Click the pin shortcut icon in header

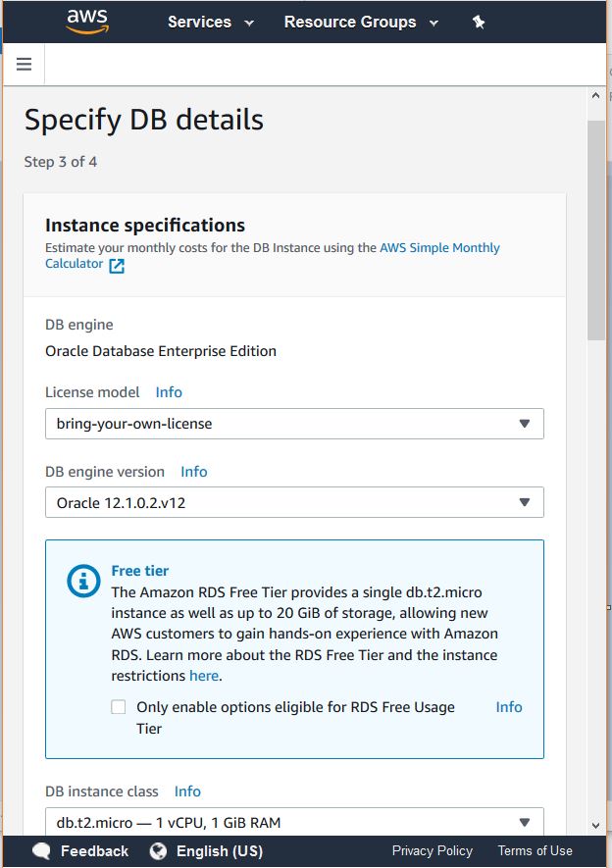(479, 22)
